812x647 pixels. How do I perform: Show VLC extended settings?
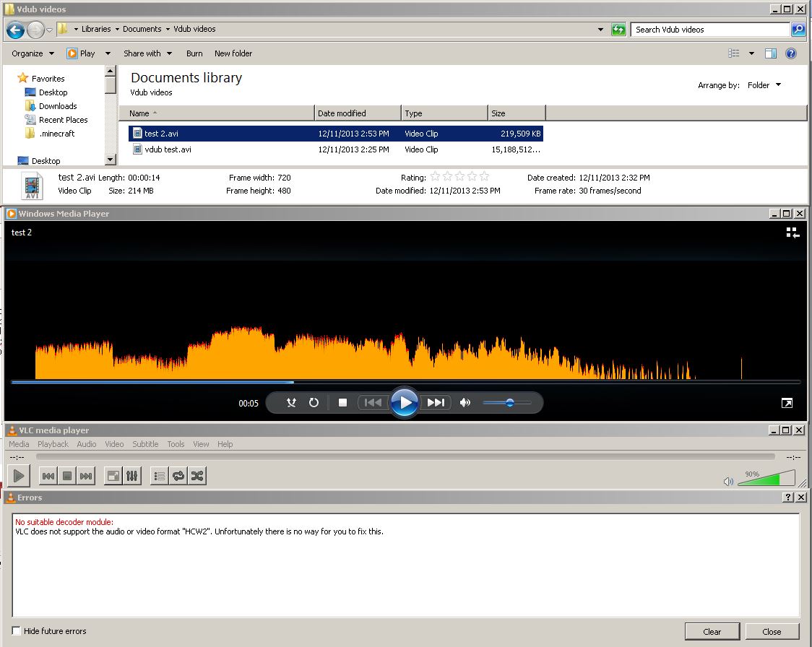click(x=132, y=476)
